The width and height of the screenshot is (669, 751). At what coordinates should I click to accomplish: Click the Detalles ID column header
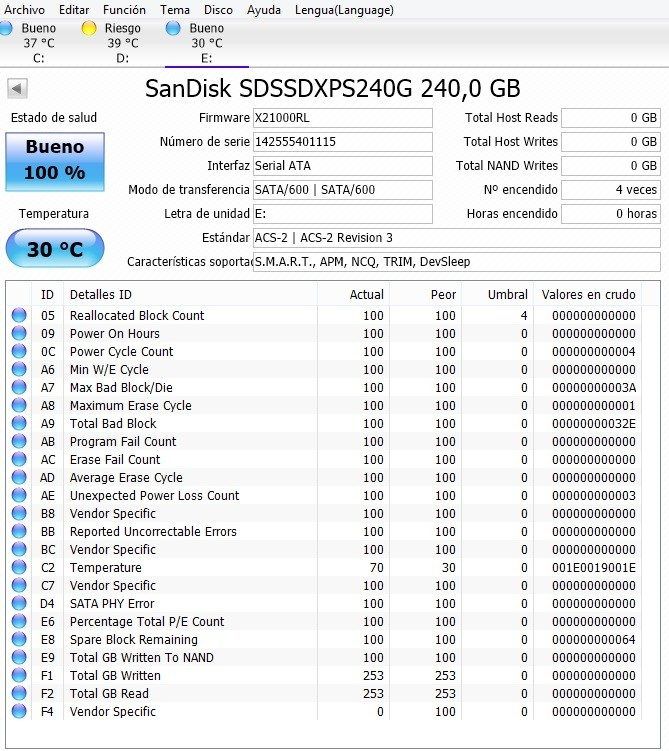(x=100, y=295)
